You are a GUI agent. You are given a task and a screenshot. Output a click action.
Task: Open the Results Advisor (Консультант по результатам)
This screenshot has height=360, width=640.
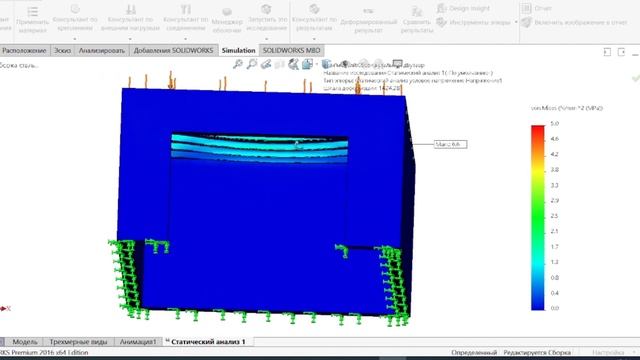(x=314, y=19)
